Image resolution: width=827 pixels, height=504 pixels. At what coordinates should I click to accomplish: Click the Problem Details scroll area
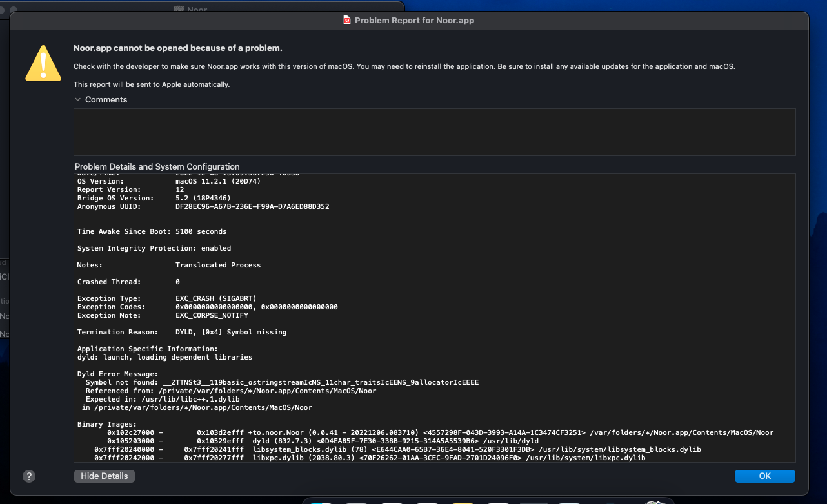(435, 316)
